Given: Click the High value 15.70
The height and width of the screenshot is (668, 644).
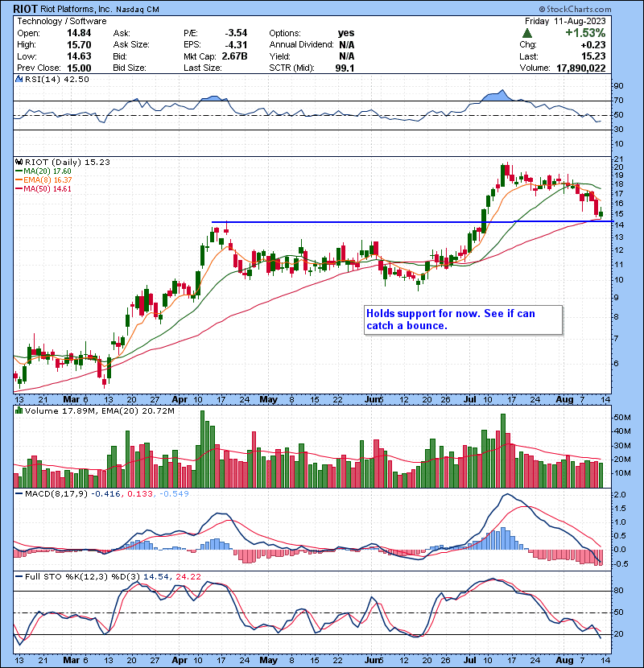Looking at the screenshot, I should click(79, 44).
